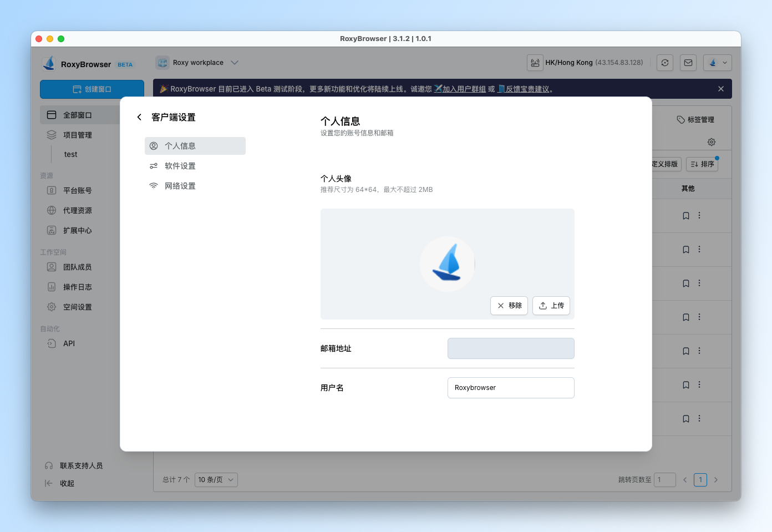Open the second row more-options menu
The image size is (772, 532).
coord(699,249)
